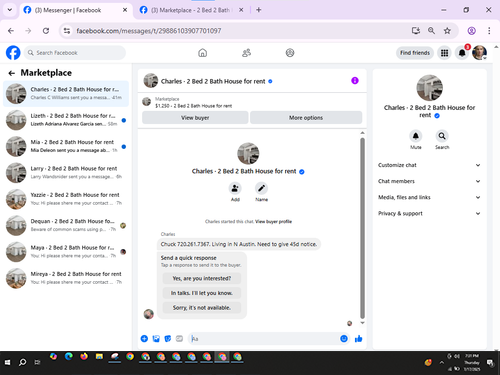Send a thumbs up like
Viewport: 500px width, 375px height.
[x=359, y=339]
